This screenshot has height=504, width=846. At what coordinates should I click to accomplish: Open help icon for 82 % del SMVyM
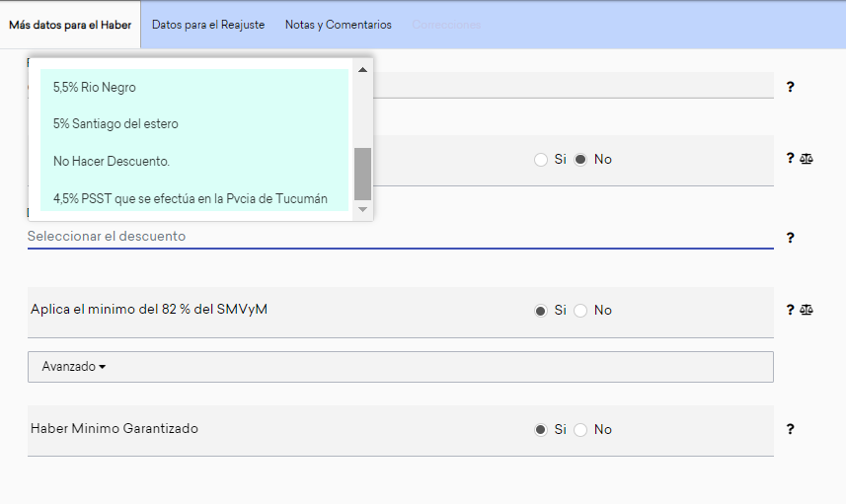[x=790, y=310]
